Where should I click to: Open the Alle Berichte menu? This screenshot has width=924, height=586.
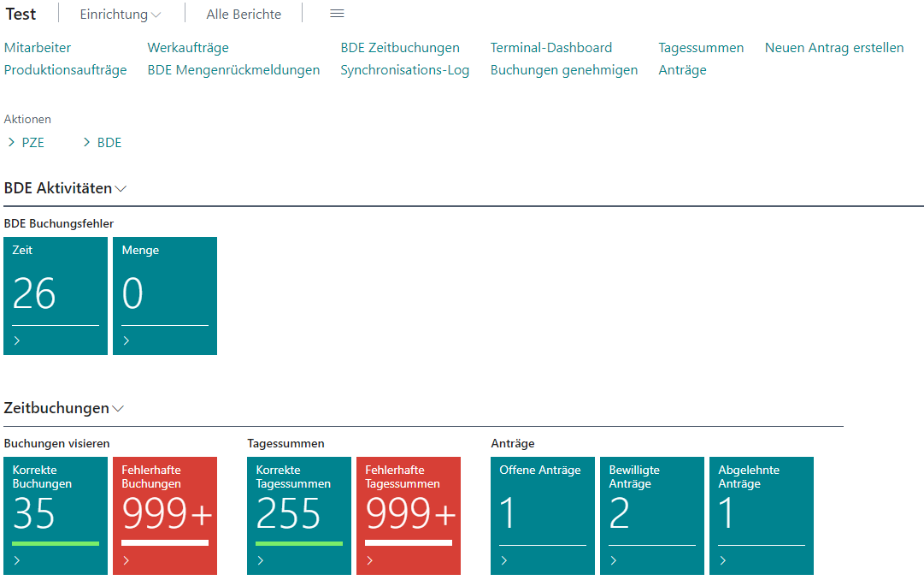pos(244,15)
